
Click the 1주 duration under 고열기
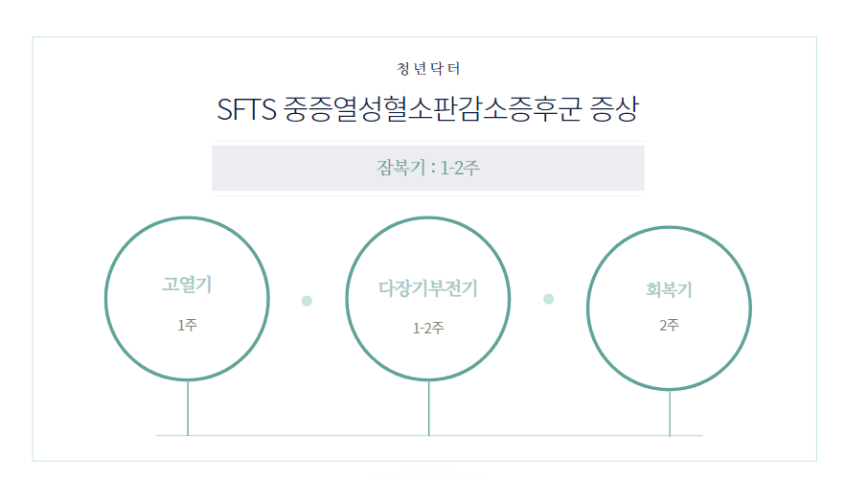click(x=187, y=326)
